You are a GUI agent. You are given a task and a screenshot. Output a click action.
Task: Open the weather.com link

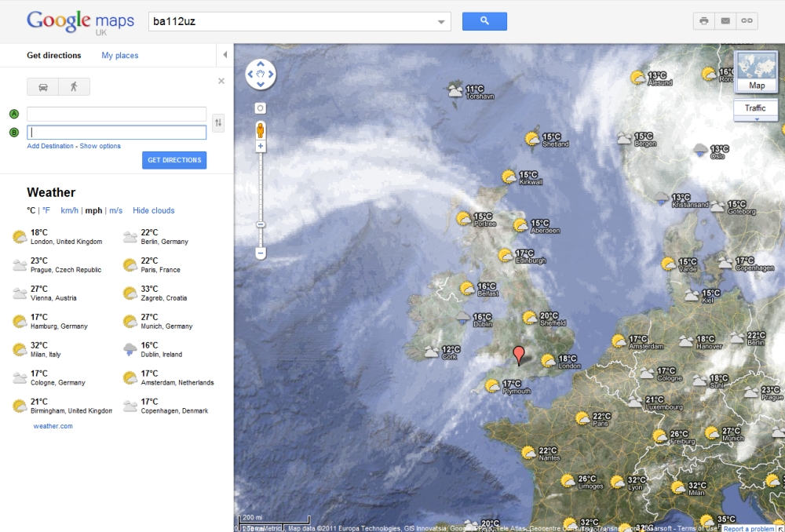[53, 426]
